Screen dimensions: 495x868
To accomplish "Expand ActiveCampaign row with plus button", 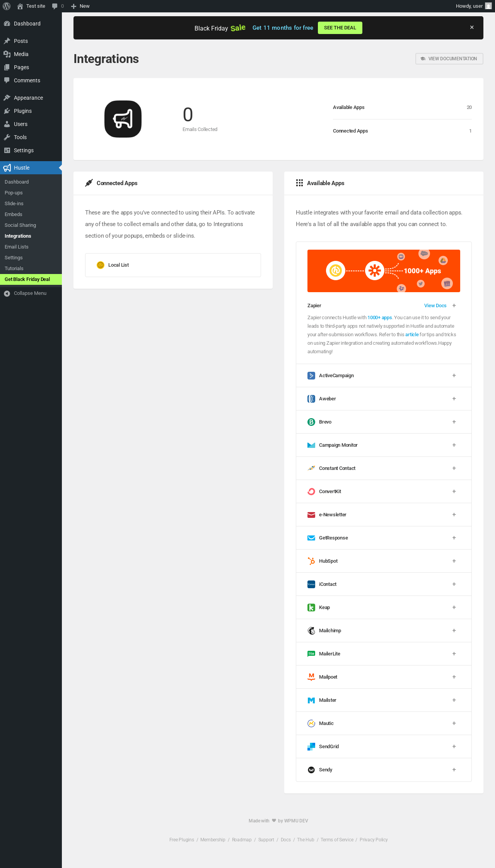I will pyautogui.click(x=454, y=376).
